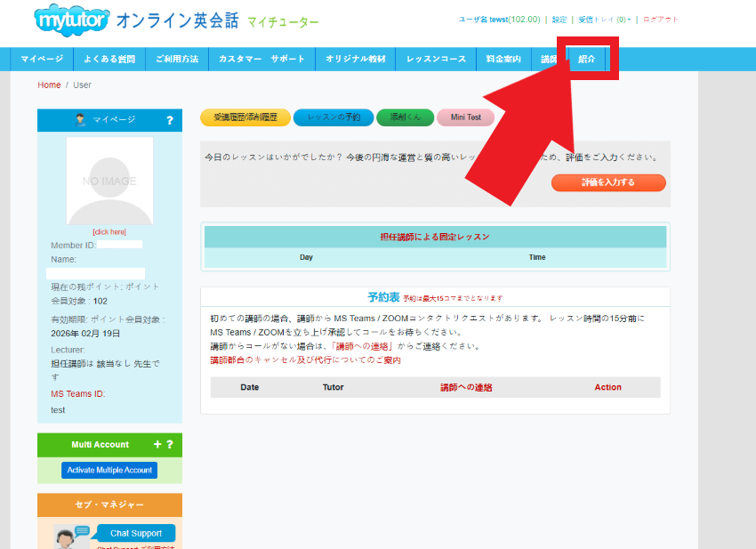This screenshot has width=756, height=549.
Task: Click the NO IMAGE profile picture
Action: click(110, 181)
